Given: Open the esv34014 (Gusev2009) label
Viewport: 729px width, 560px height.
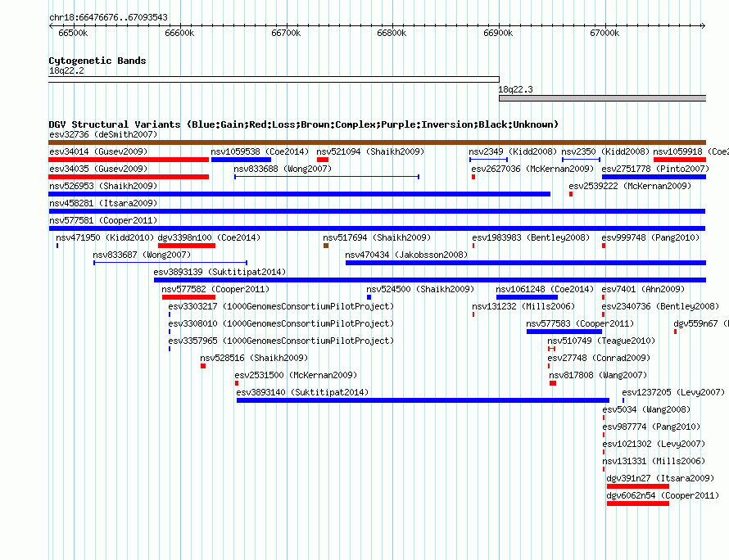Looking at the screenshot, I should 98,151.
